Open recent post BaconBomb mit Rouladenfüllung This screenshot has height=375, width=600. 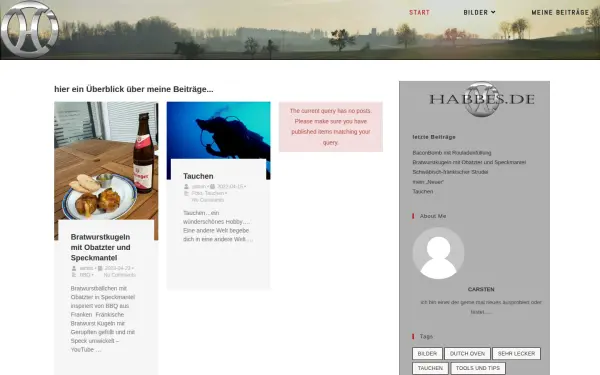pos(452,153)
